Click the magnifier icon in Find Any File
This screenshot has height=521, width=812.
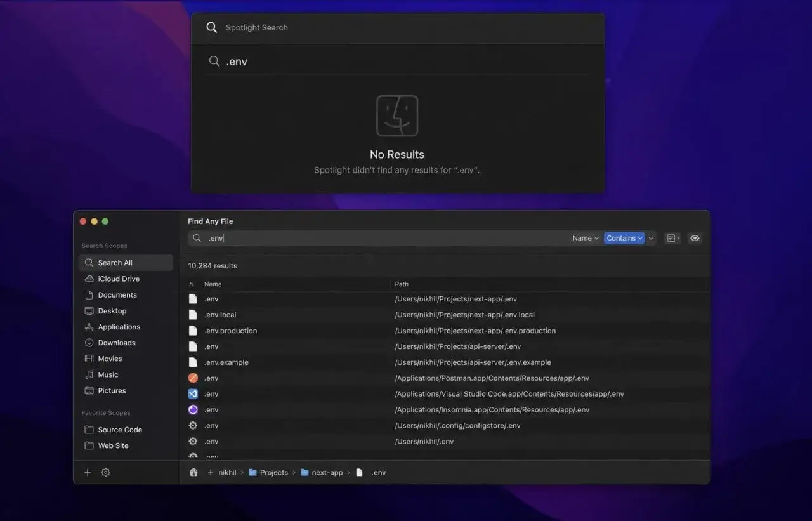(197, 238)
